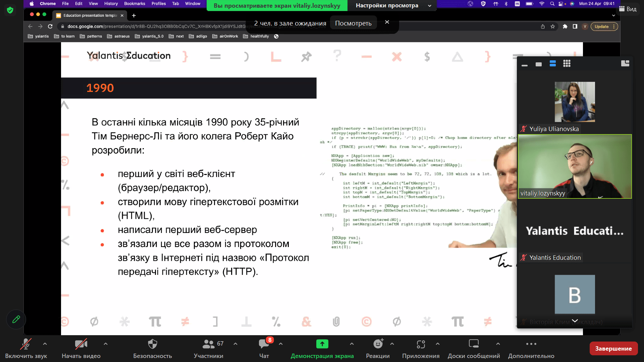Open the airOnWork bookmarks folder
Screen dimensions: 644x362
tap(225, 36)
